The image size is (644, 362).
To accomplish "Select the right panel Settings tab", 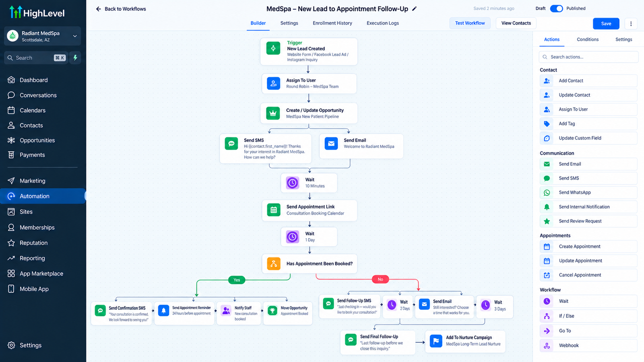I will (624, 39).
